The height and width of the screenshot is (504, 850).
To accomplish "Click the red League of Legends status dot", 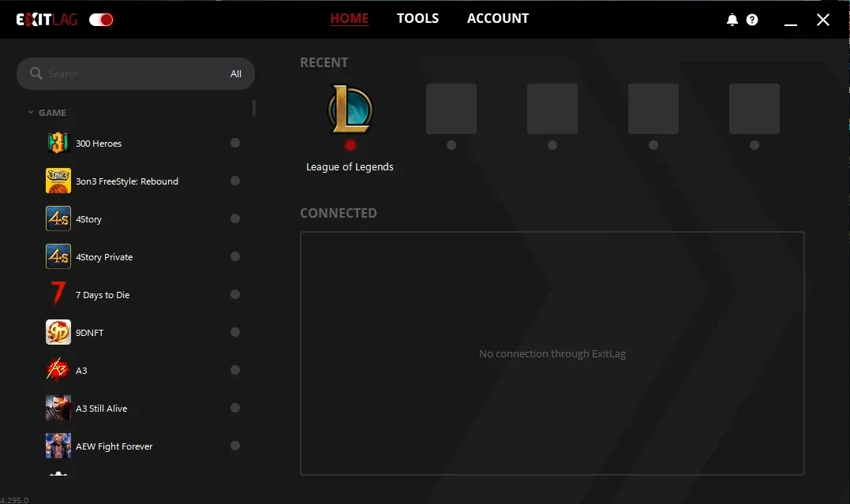I will [350, 145].
